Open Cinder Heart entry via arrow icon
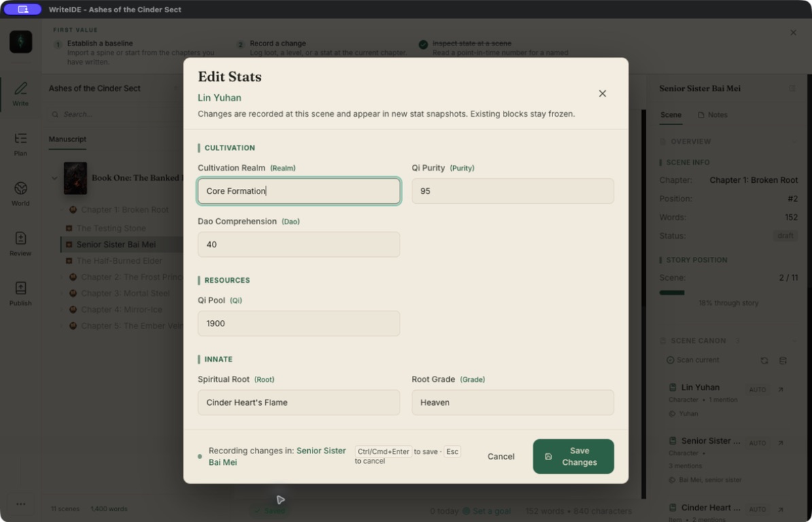 pyautogui.click(x=781, y=510)
